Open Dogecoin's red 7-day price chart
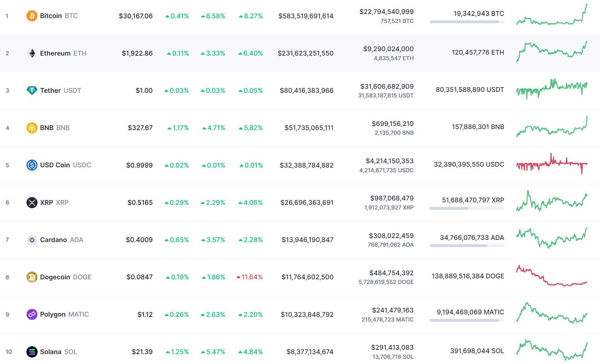600x364 pixels. [552, 276]
